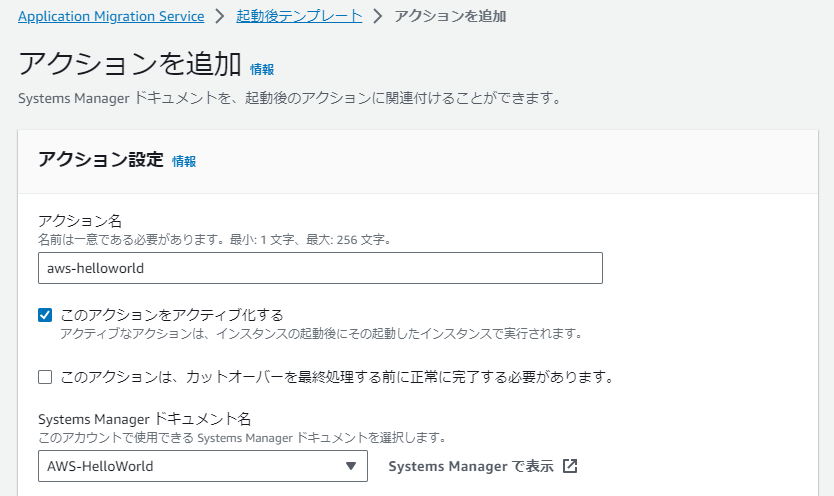Click the chevron after Application Migration Service
The height and width of the screenshot is (496, 834).
220,16
